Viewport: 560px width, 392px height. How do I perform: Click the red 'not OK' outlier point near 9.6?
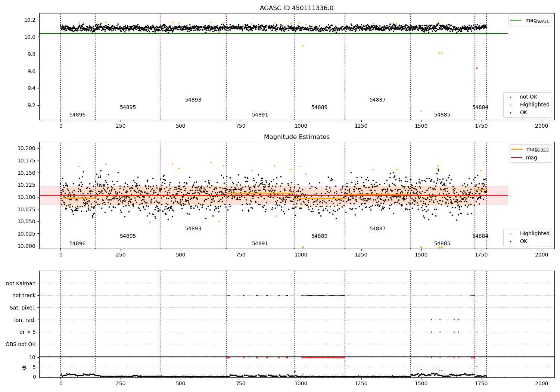477,68
